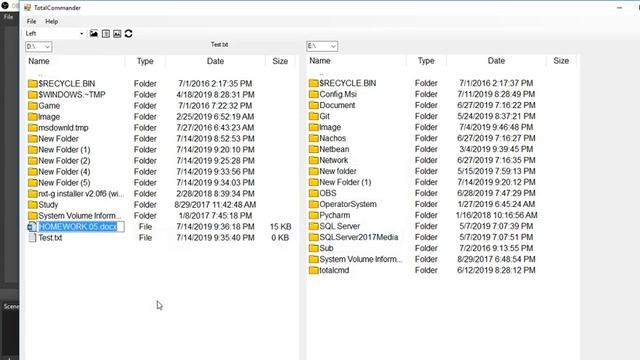Select the New Folder (4) folder

(x=59, y=172)
